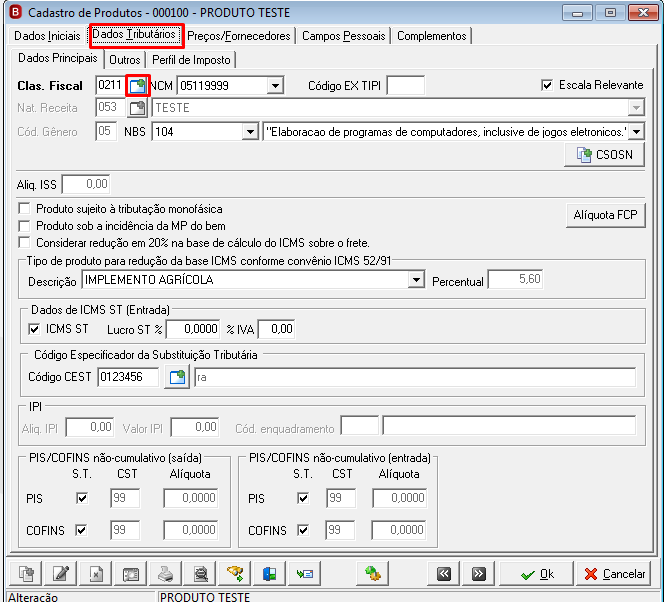
Task: Open the NBS 104 dropdown
Action: (250, 132)
